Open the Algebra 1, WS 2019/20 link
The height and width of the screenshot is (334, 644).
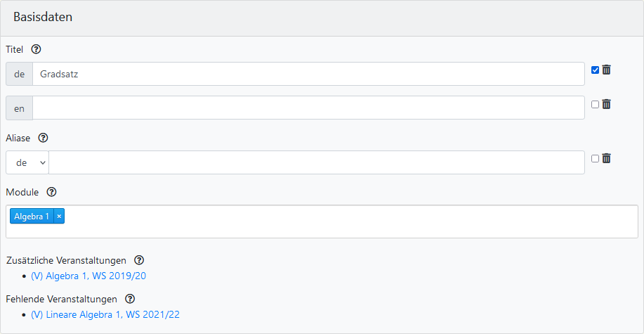click(88, 276)
